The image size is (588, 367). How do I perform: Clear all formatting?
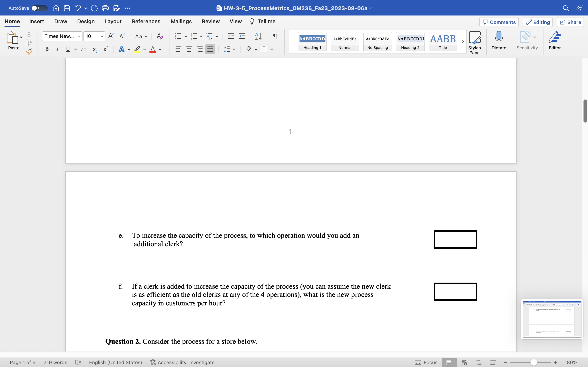160,36
